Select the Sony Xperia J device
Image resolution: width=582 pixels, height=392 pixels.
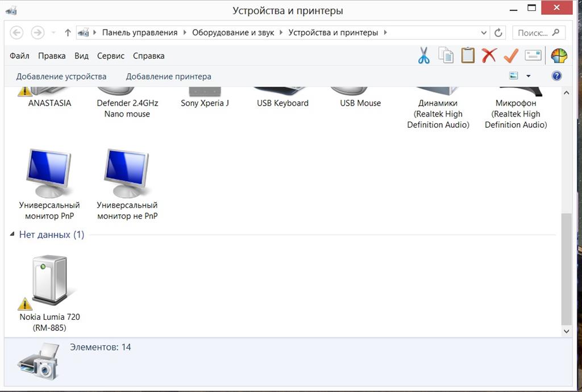coord(205,98)
